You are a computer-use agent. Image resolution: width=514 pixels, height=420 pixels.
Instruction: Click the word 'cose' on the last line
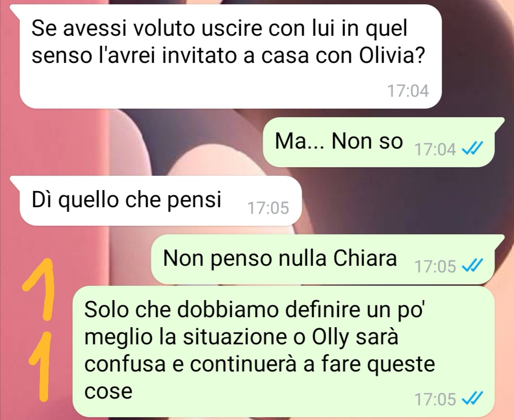click(108, 391)
